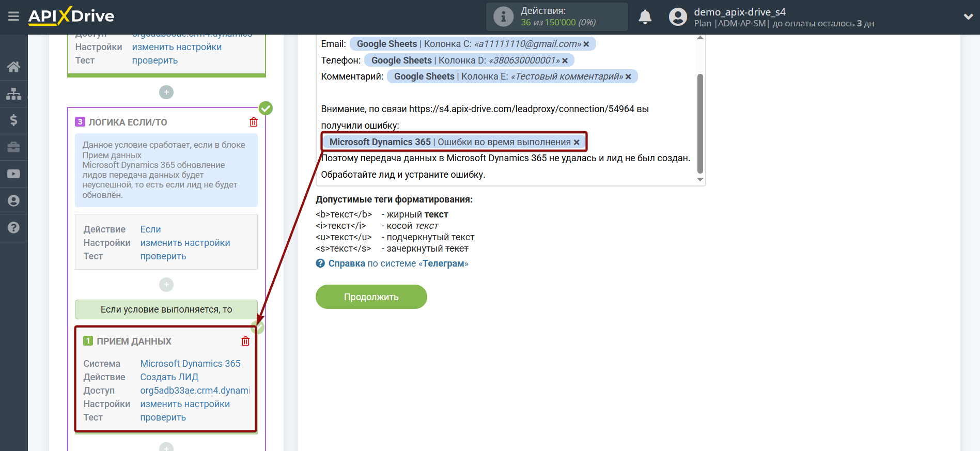Click Если условие выполняется, то bar
This screenshot has height=451, width=980.
tap(166, 309)
